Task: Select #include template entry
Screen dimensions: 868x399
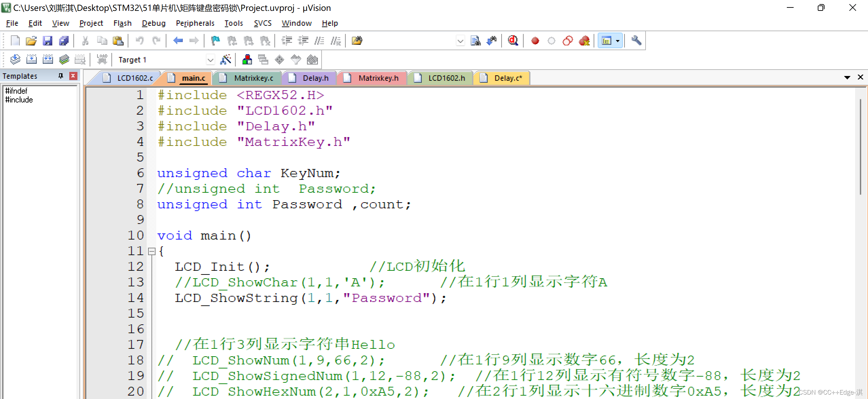Action: [x=19, y=100]
